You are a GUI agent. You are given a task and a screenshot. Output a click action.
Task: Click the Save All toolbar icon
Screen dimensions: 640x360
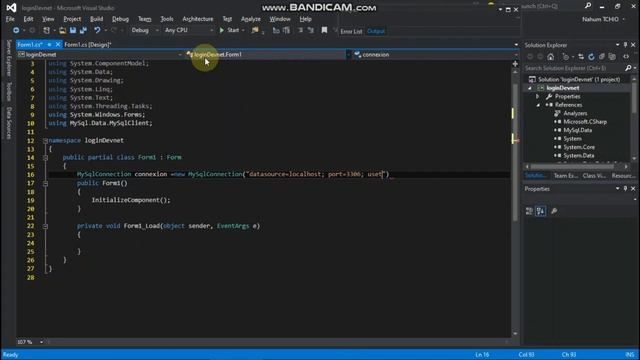83,30
